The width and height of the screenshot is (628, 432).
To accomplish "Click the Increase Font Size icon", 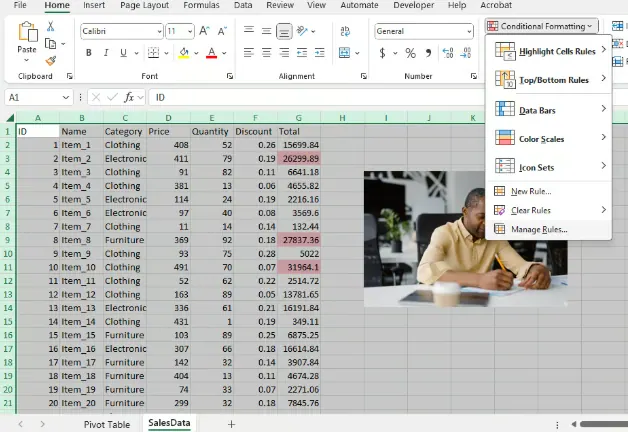I will pyautogui.click(x=204, y=31).
